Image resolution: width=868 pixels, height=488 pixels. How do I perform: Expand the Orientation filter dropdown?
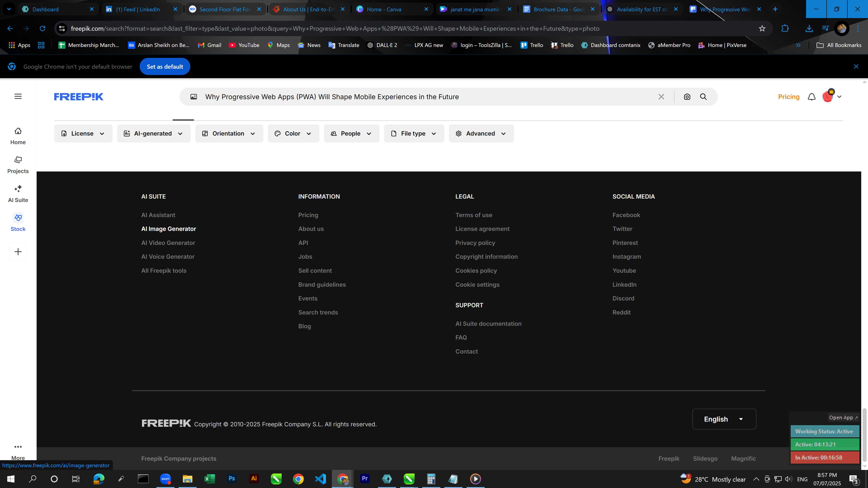229,133
